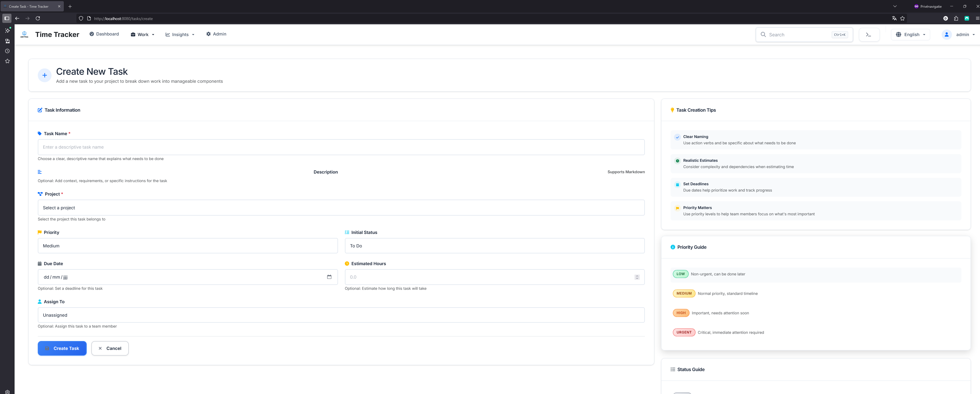Open the browser sidebar history clock icon
Screen dimensions: 980x394
click(x=7, y=51)
